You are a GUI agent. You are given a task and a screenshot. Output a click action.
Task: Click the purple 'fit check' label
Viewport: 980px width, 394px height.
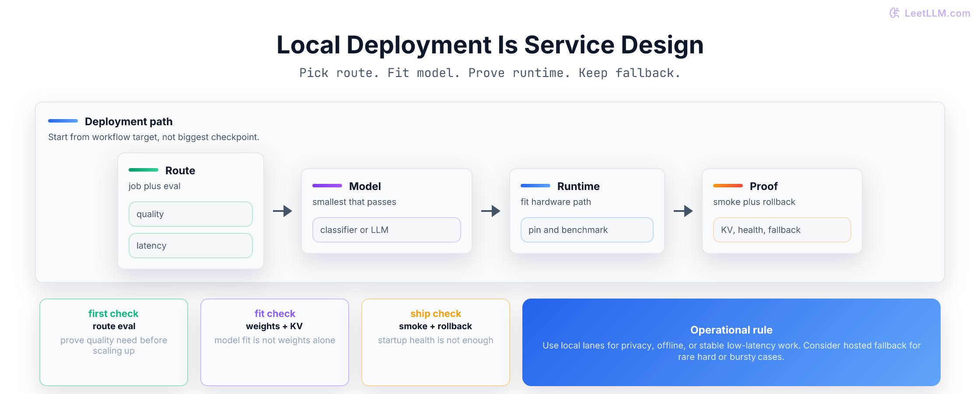275,313
